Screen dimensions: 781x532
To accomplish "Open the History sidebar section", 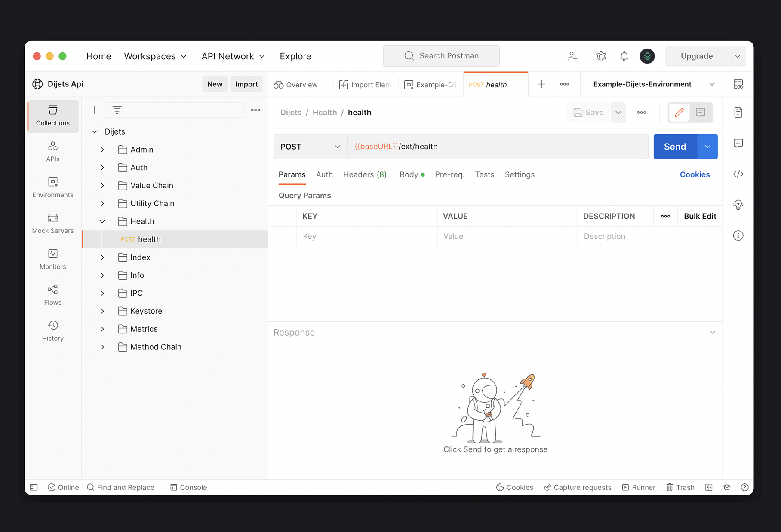I will (x=52, y=331).
